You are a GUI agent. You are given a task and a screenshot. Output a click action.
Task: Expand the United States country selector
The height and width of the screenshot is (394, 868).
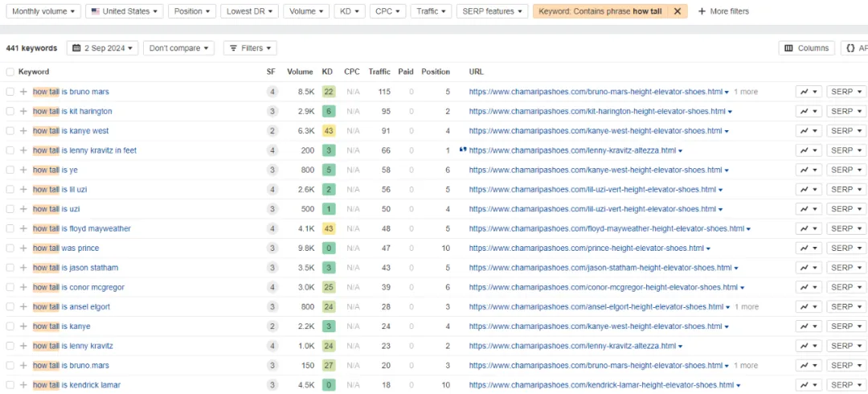pyautogui.click(x=124, y=11)
